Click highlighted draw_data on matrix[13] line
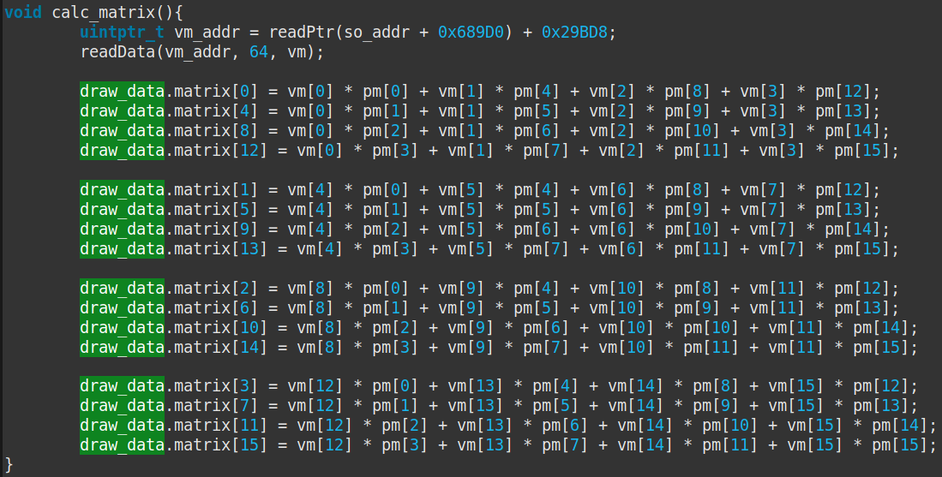The width and height of the screenshot is (942, 477). [122, 249]
